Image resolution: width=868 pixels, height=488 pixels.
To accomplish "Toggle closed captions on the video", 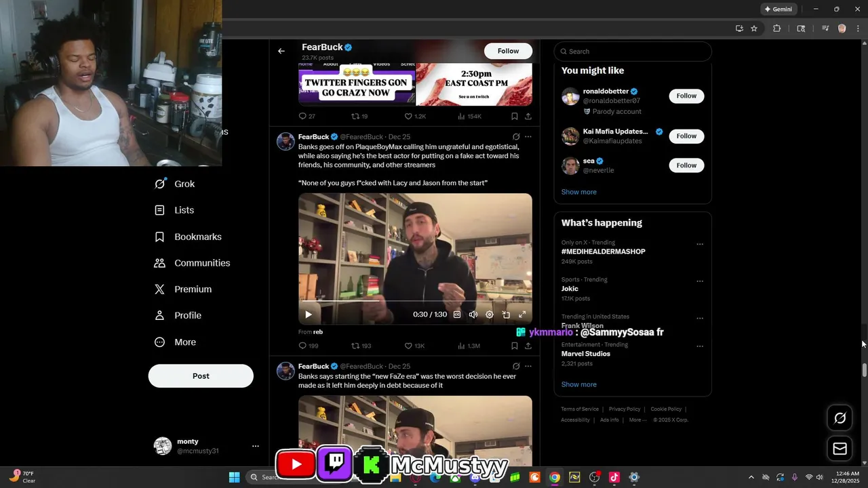I will point(457,314).
